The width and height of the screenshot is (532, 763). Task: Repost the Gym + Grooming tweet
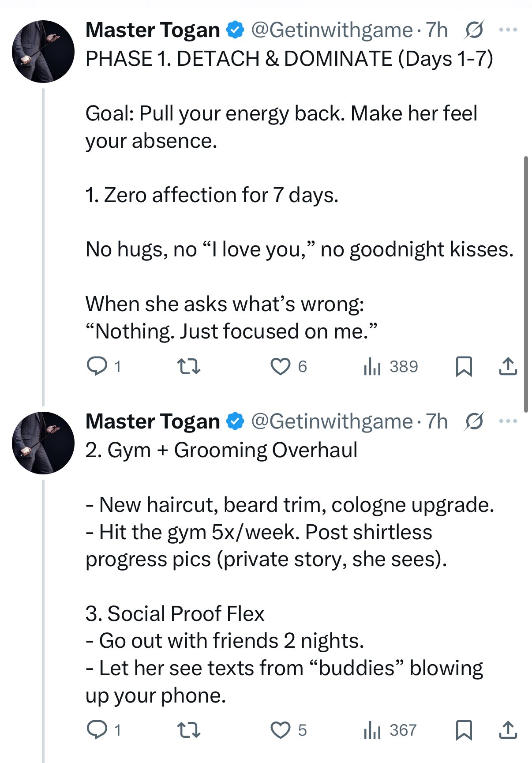click(x=189, y=730)
